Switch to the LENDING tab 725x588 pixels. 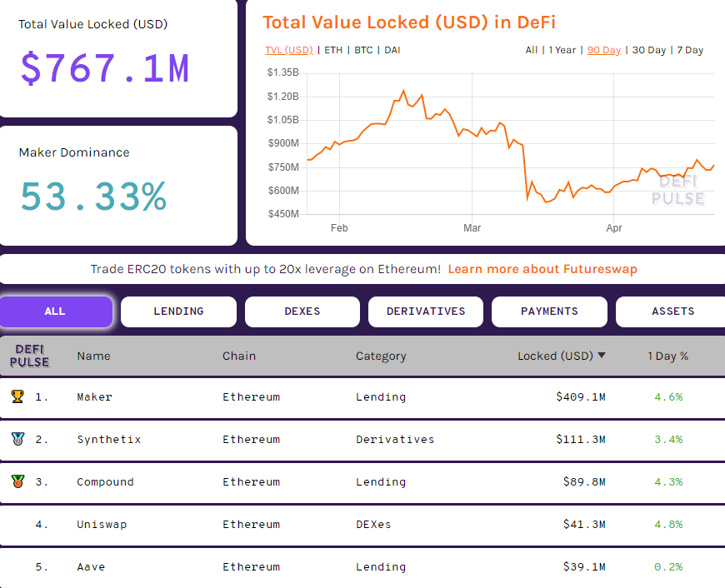pyautogui.click(x=177, y=311)
